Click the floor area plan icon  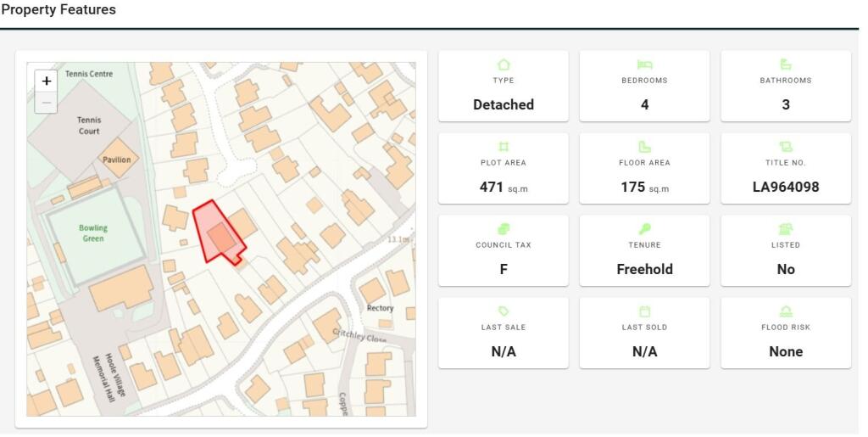644,147
